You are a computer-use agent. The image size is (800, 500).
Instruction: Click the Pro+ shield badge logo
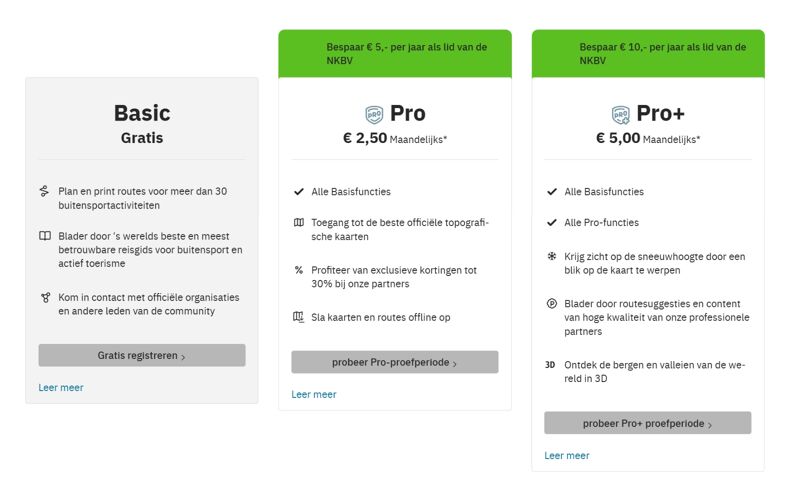tap(621, 114)
